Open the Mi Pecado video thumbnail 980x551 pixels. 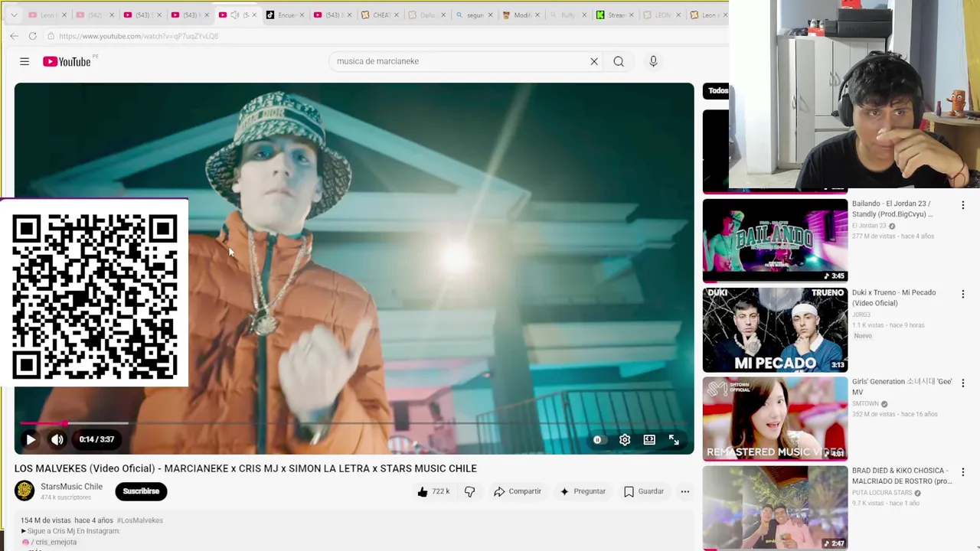[775, 330]
